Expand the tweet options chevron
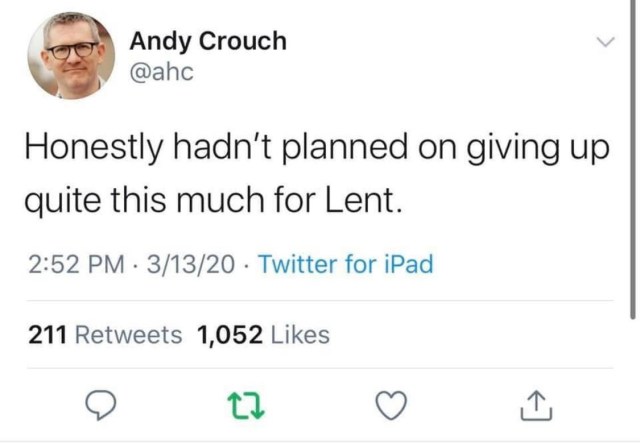Viewport: 640px width, 444px height. tap(603, 42)
